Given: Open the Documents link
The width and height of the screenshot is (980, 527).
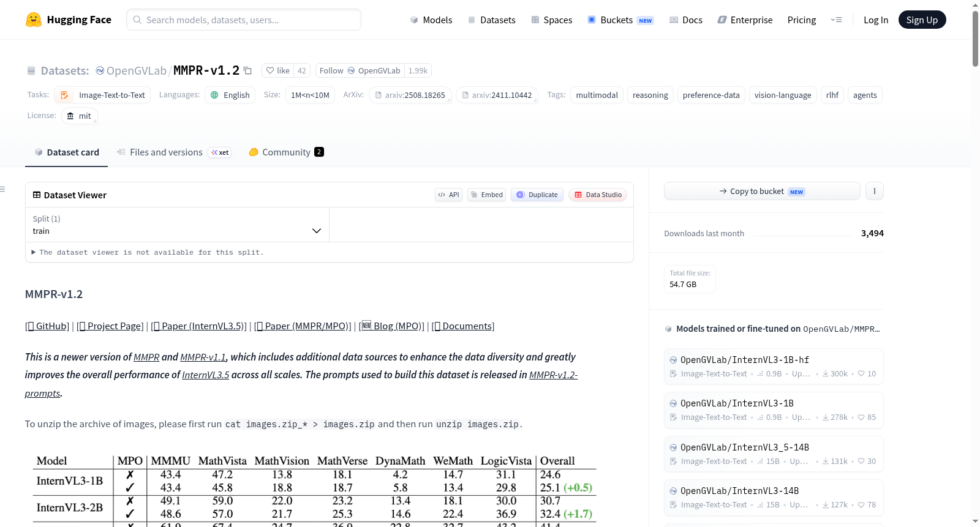Looking at the screenshot, I should 463,326.
